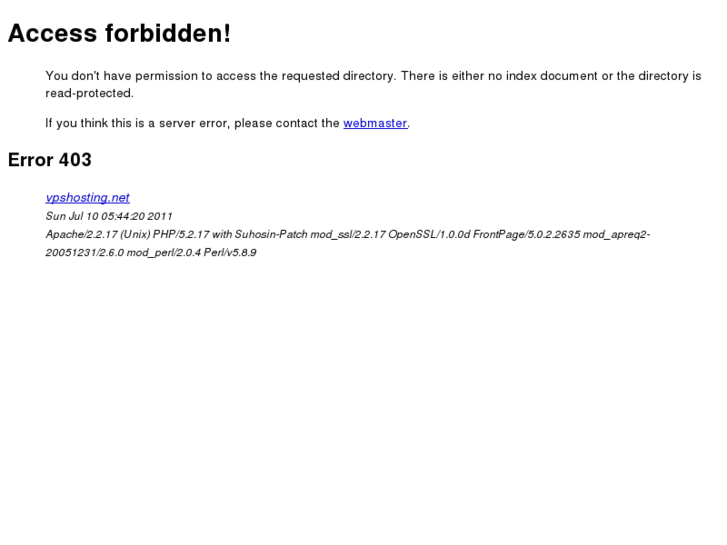Click the 'OpenSSL/1.0.0d' text

coord(429,234)
